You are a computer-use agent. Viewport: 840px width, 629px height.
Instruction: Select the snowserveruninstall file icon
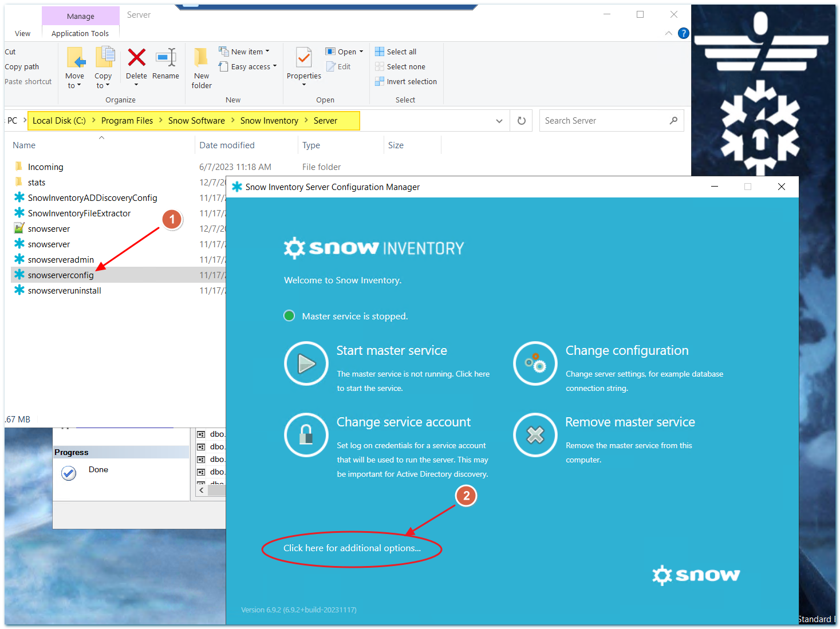pos(19,290)
